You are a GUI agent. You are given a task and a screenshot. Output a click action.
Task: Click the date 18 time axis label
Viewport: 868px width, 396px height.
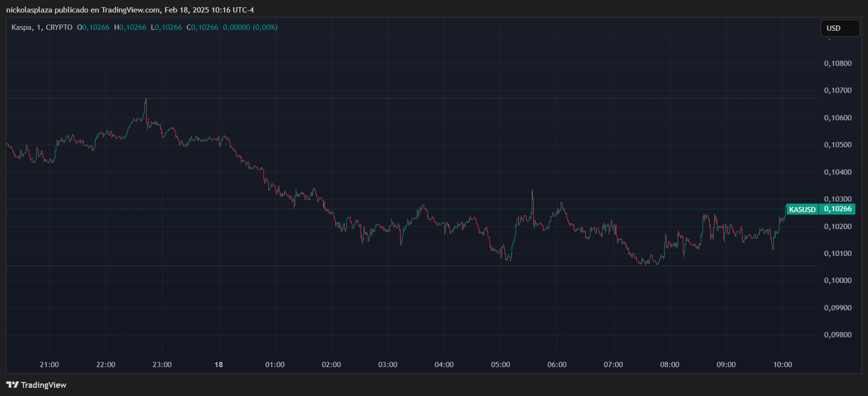point(219,365)
